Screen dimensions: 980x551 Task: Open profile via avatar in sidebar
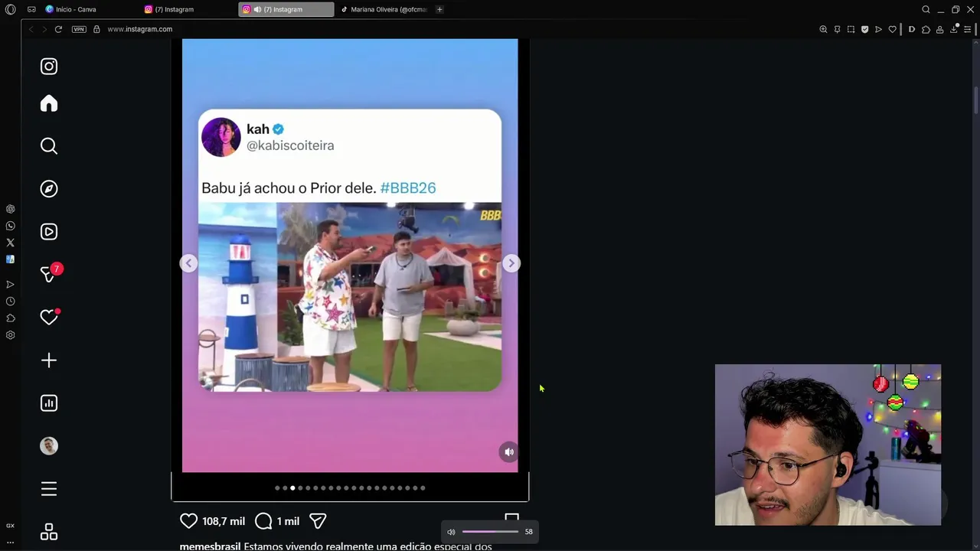coord(49,446)
